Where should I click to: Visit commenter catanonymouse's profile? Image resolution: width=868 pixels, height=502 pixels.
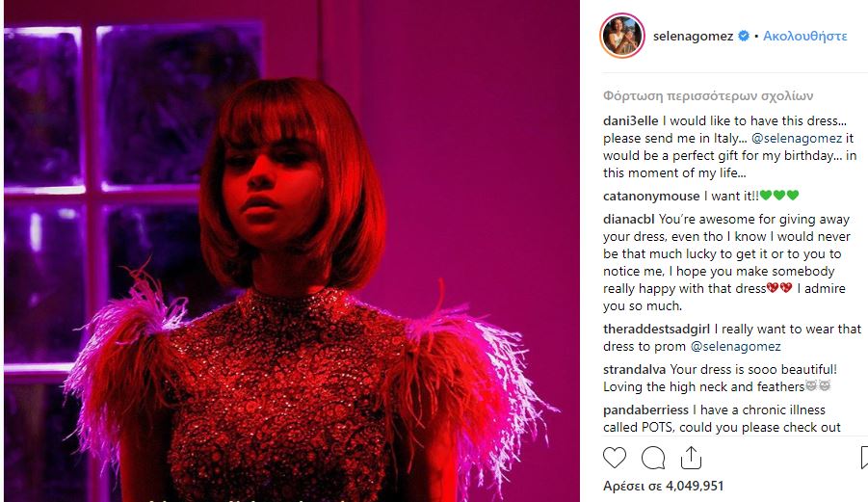(x=651, y=196)
